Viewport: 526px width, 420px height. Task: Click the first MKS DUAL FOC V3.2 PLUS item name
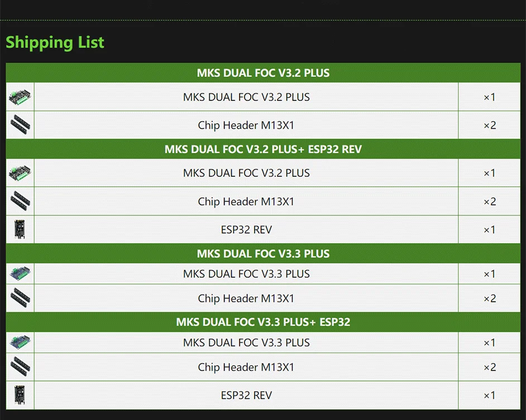coord(246,97)
